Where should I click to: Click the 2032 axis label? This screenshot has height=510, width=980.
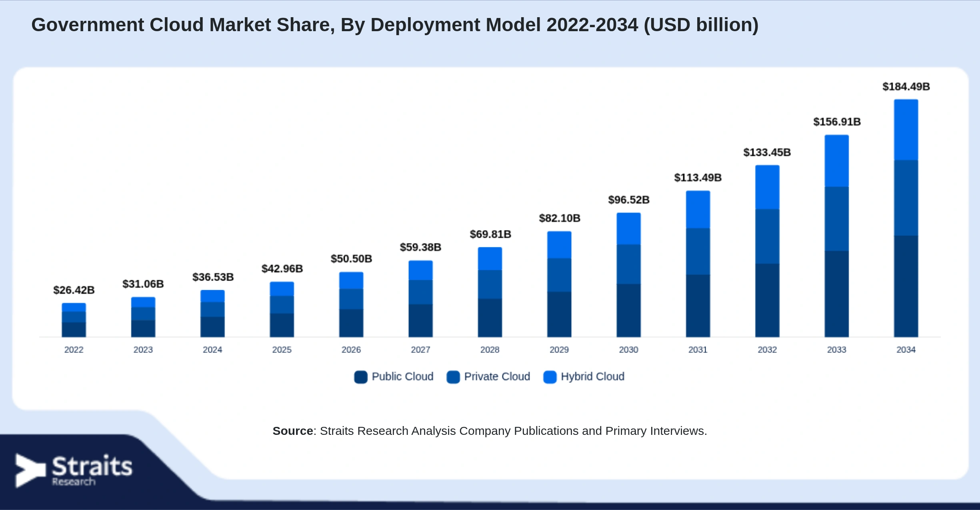(767, 350)
